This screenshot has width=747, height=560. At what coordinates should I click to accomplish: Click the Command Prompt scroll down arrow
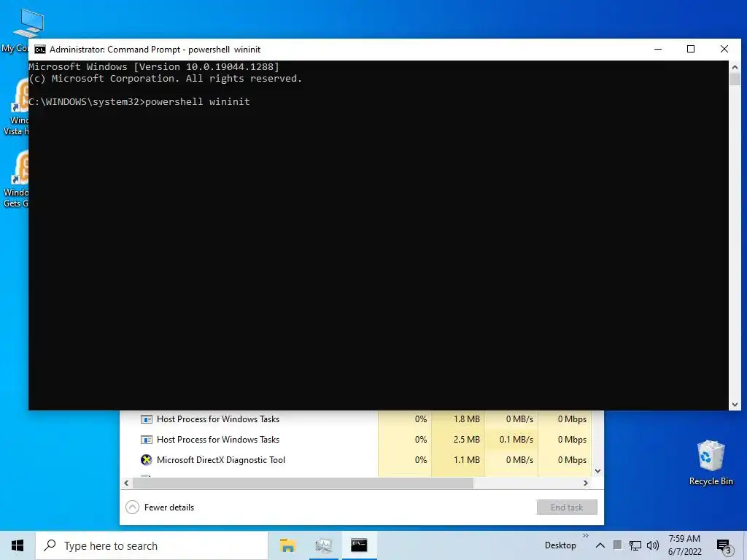[x=735, y=404]
